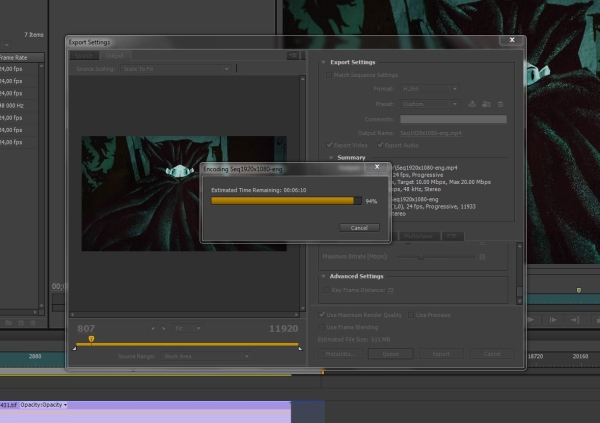Screen dimensions: 600x423
Task: Click the preview vertical scrollbar
Action: (302, 193)
